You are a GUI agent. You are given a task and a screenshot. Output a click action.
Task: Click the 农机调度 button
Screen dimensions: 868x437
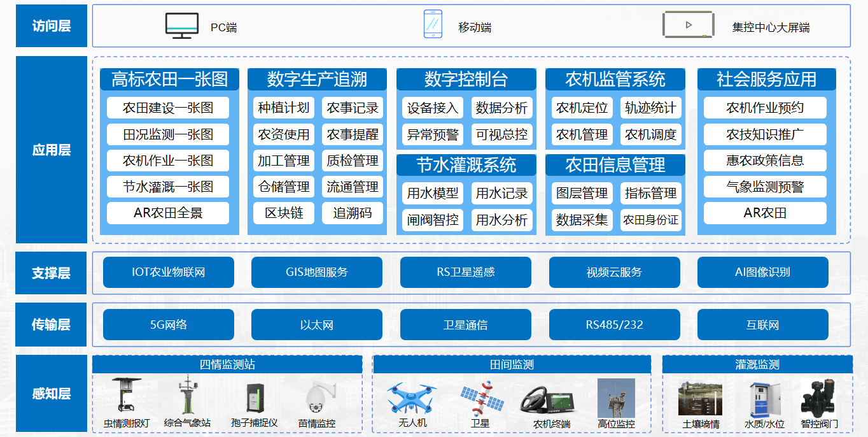click(650, 134)
